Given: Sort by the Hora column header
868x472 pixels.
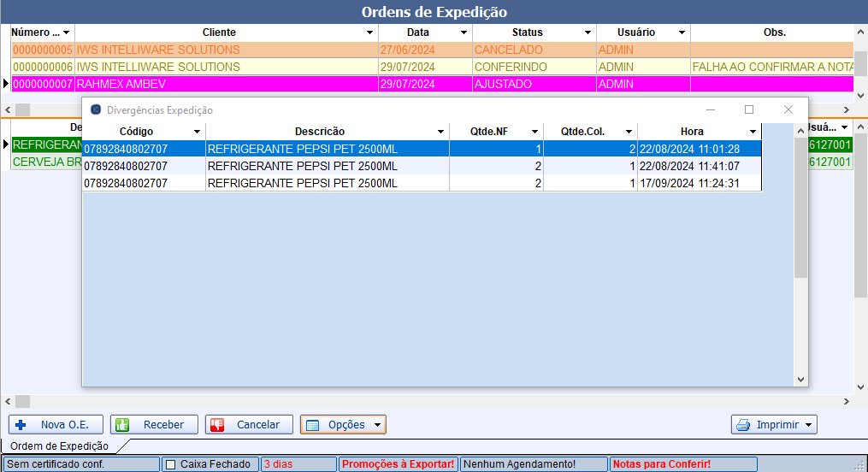Looking at the screenshot, I should coord(692,132).
